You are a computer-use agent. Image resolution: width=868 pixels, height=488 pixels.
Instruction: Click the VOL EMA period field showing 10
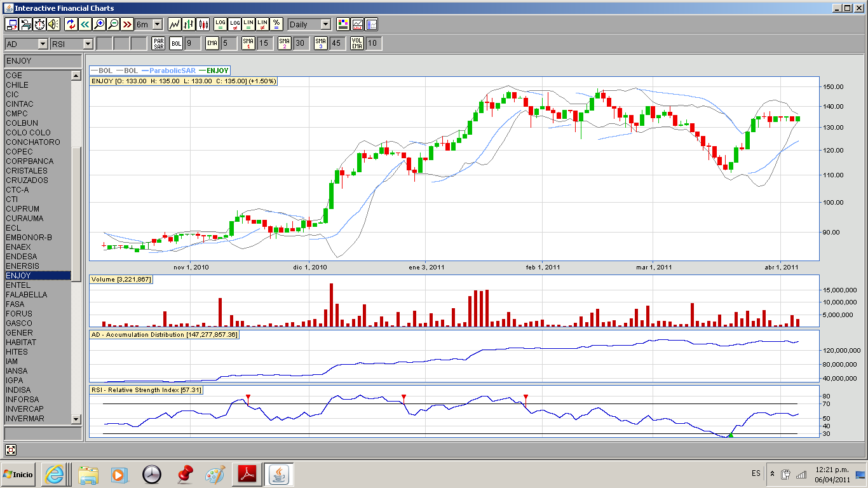click(374, 43)
